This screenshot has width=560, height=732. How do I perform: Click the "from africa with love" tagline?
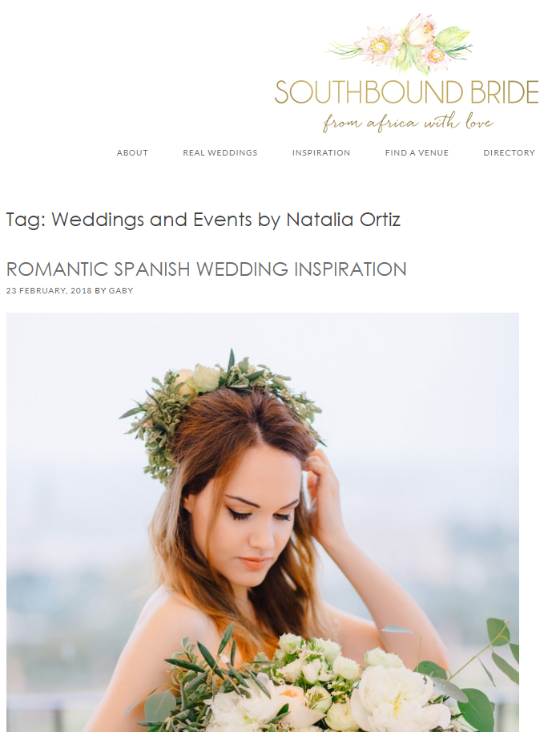click(x=408, y=123)
